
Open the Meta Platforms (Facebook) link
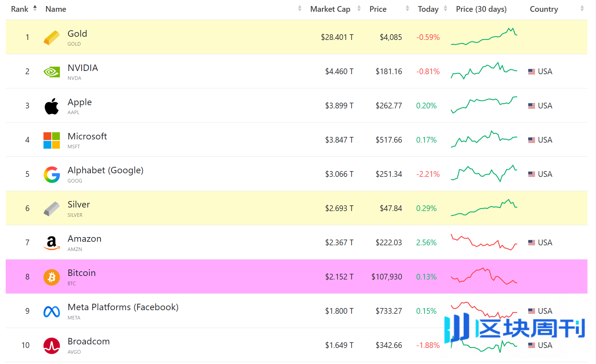(123, 307)
